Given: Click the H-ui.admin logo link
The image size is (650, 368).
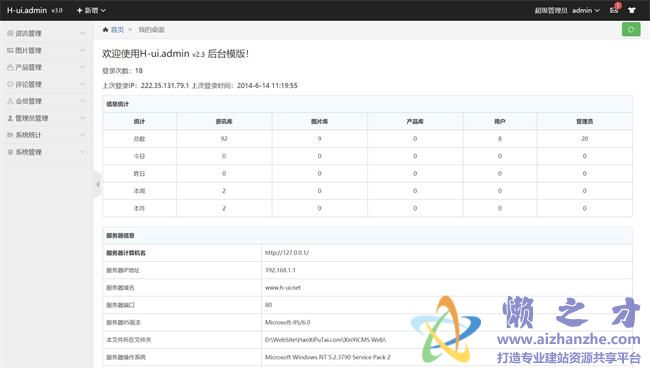Looking at the screenshot, I should 27,10.
